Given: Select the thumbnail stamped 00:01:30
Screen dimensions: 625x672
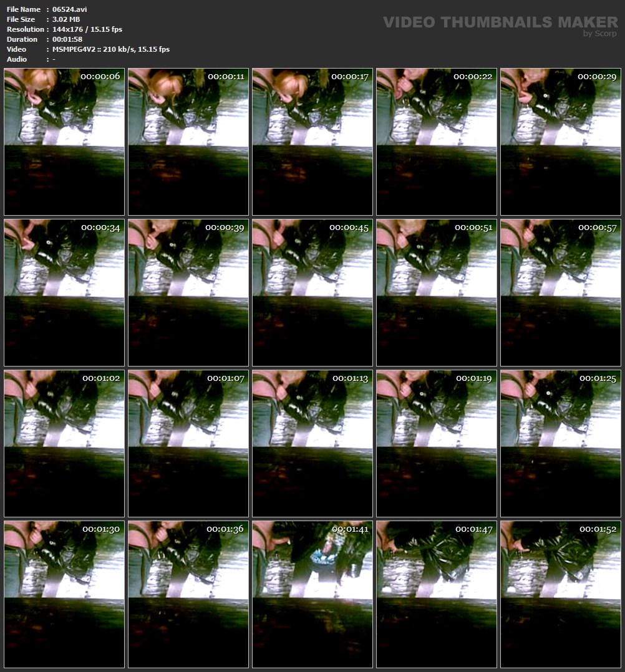Looking at the screenshot, I should [x=64, y=595].
